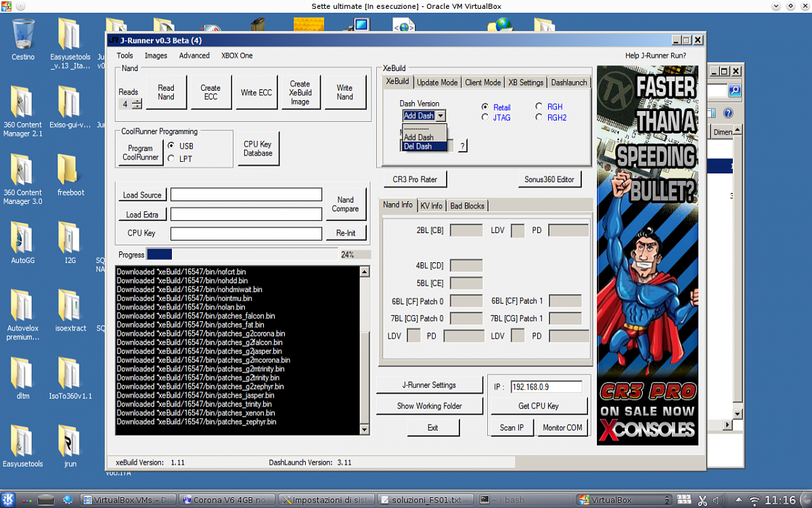Viewport: 812px width, 508px height.
Task: Open the CPU Key Database
Action: pos(258,148)
